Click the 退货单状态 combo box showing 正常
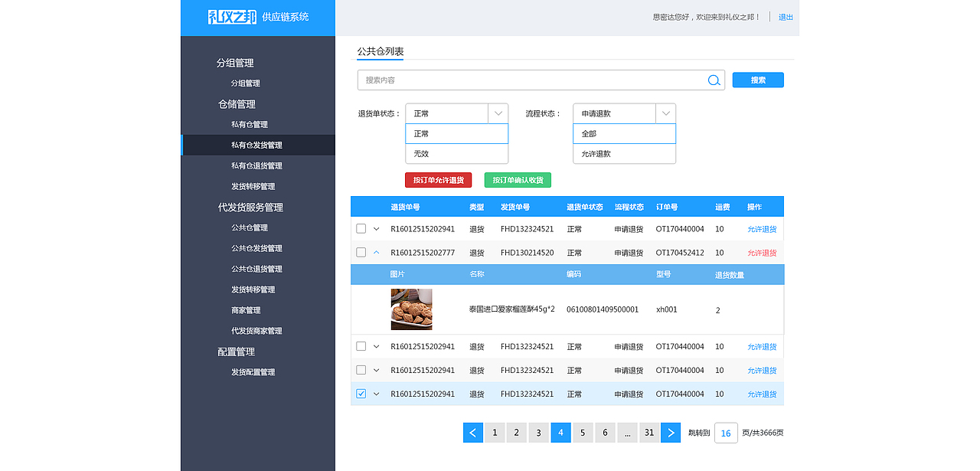 456,113
